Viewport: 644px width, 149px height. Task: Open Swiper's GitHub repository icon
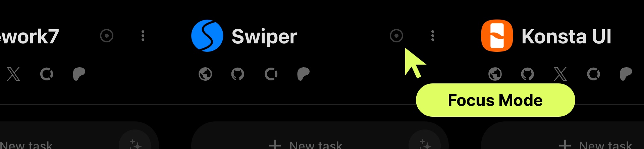[x=238, y=74]
